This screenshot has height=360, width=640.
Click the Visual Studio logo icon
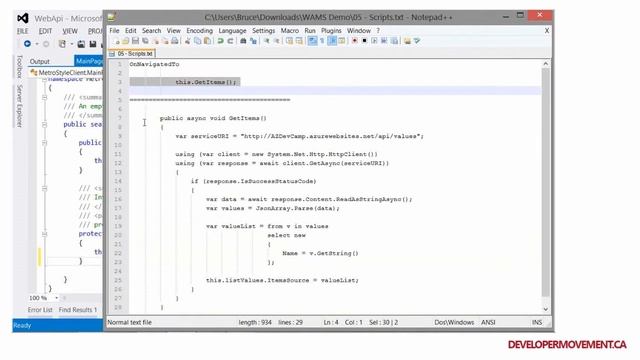23,18
